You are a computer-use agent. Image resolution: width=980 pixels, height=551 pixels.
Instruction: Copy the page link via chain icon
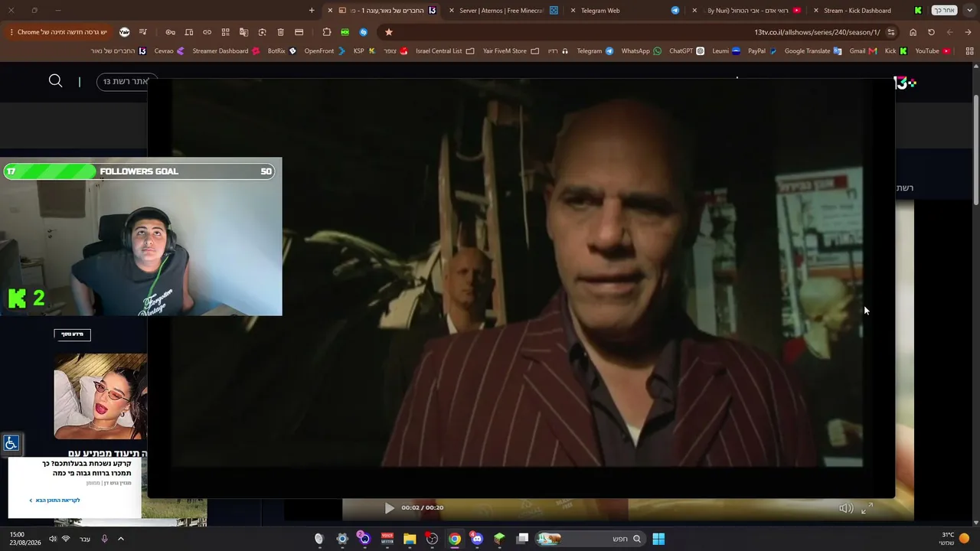(x=207, y=32)
